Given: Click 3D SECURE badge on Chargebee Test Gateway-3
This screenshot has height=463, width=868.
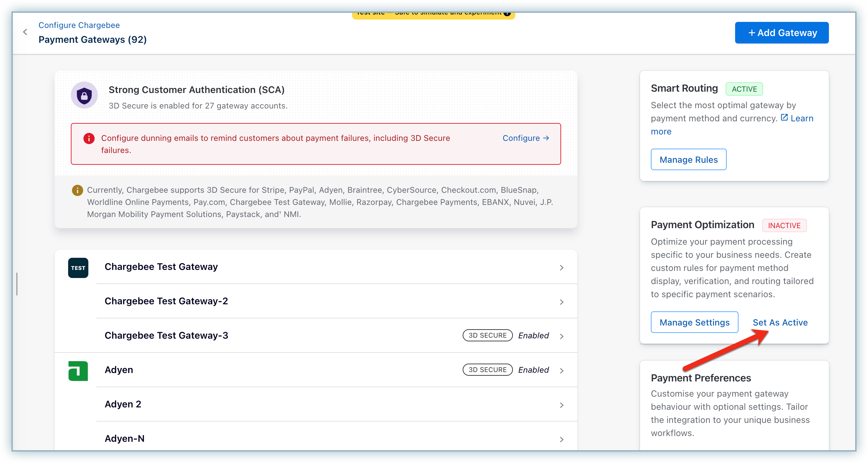Looking at the screenshot, I should point(487,336).
